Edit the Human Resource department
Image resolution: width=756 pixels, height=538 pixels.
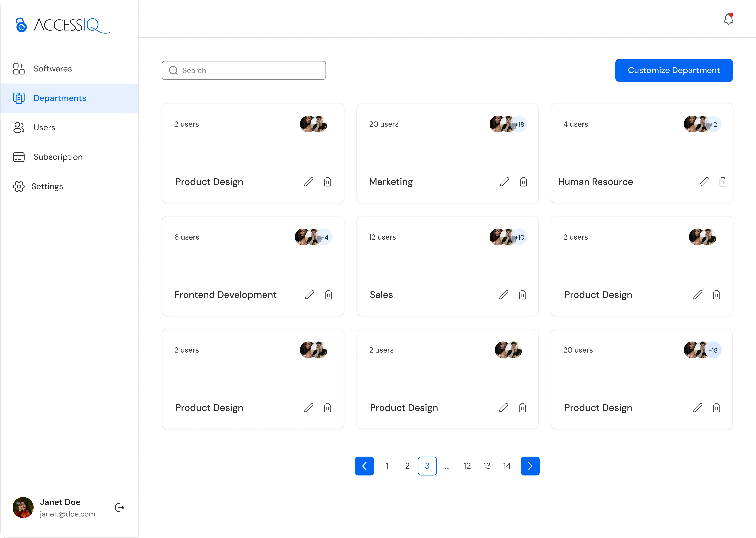pyautogui.click(x=704, y=182)
